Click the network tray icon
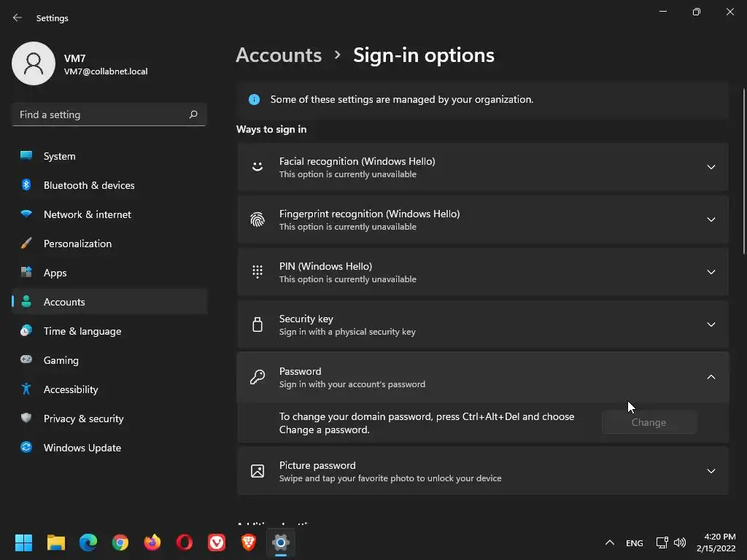Viewport: 747px width, 560px height. [662, 542]
